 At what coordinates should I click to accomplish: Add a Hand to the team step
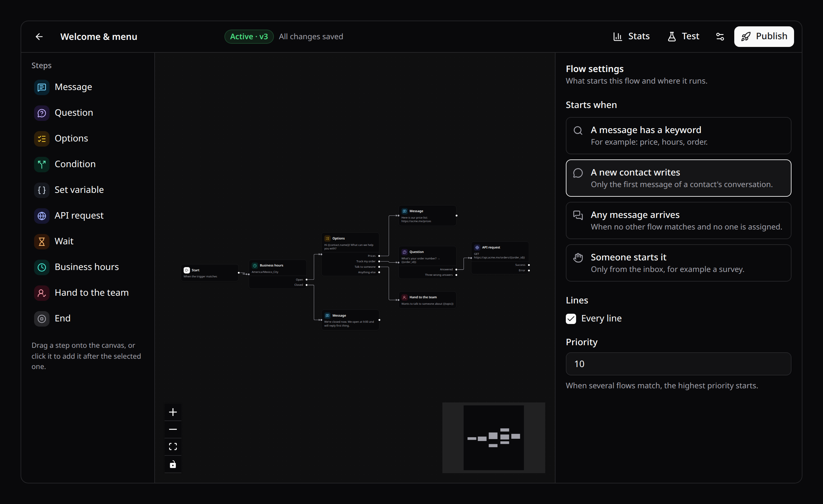pos(88,293)
